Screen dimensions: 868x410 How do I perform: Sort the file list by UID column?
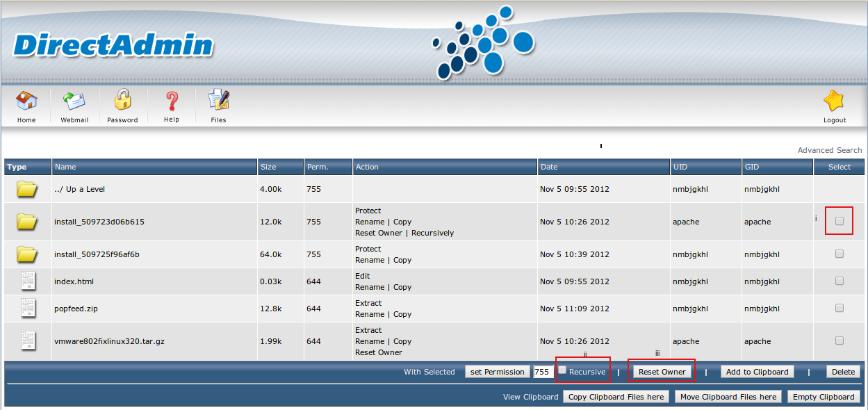click(680, 167)
